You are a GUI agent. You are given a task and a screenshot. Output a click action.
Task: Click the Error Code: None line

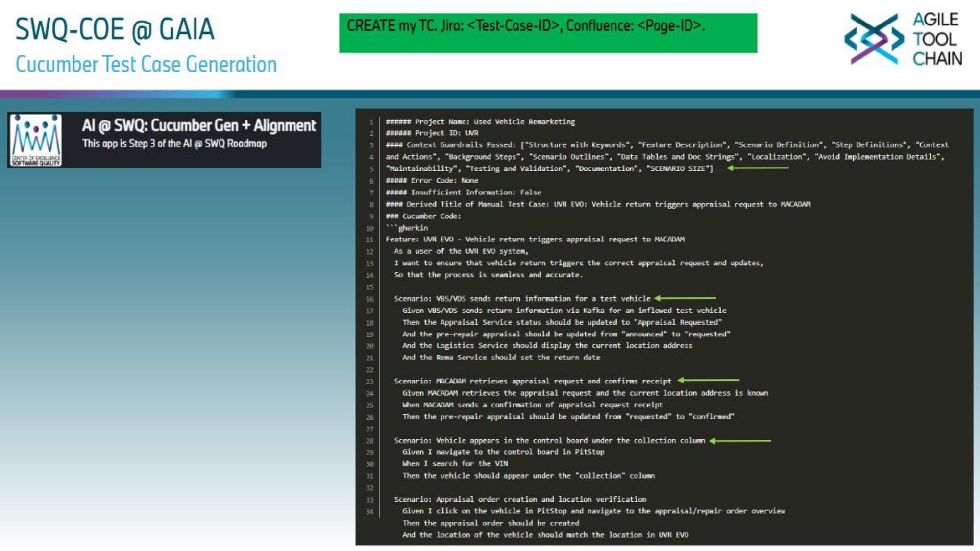[432, 180]
